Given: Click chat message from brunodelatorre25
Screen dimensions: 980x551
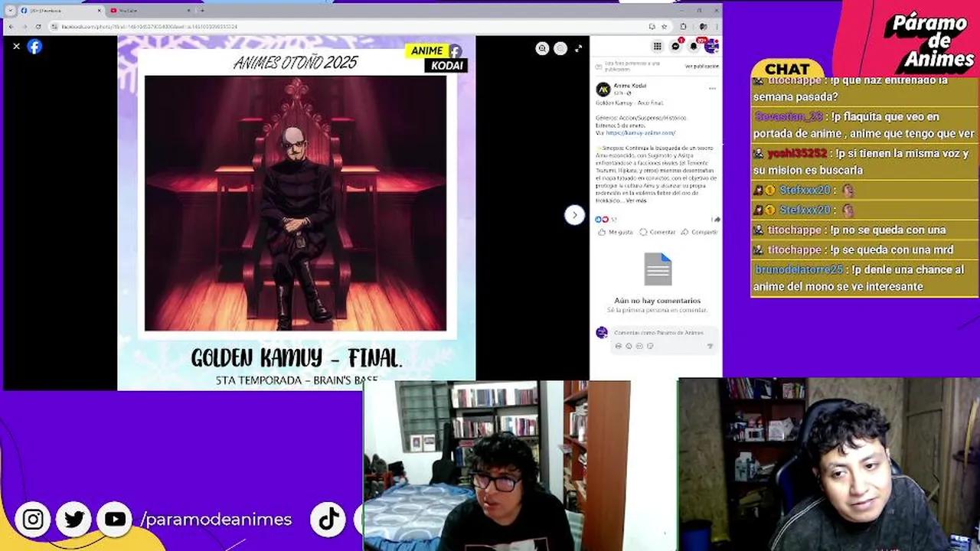Looking at the screenshot, I should point(863,279).
